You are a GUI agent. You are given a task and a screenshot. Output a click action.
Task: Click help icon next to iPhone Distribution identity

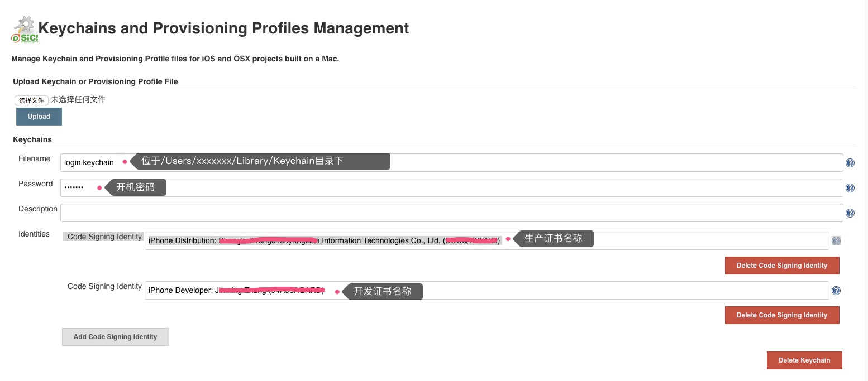click(836, 241)
